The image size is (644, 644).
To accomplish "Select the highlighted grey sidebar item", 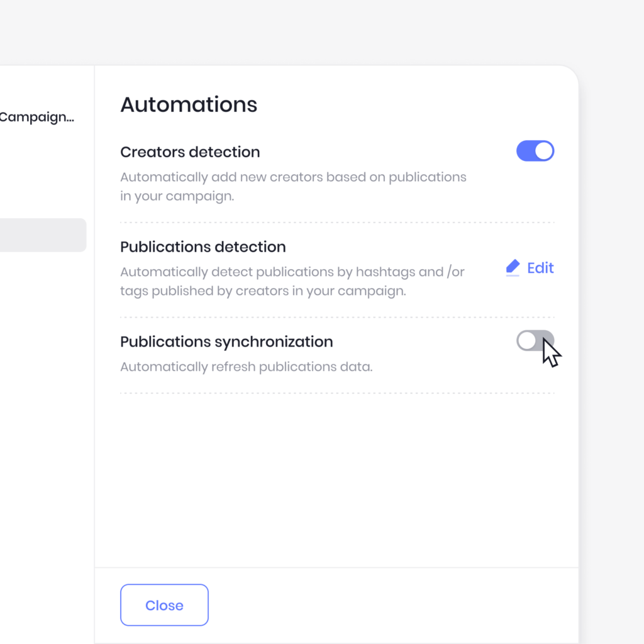I will pos(43,235).
